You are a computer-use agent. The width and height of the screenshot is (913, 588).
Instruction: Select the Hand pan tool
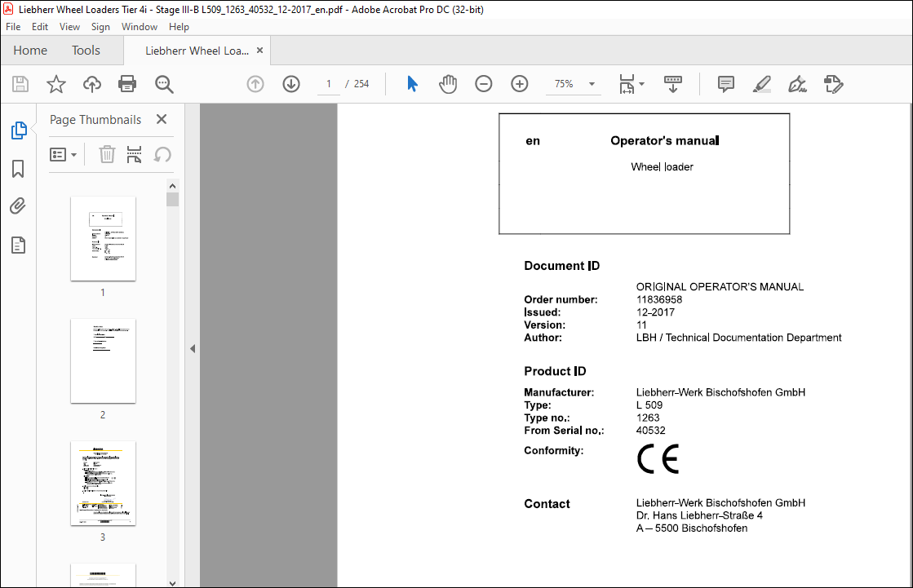pos(448,85)
